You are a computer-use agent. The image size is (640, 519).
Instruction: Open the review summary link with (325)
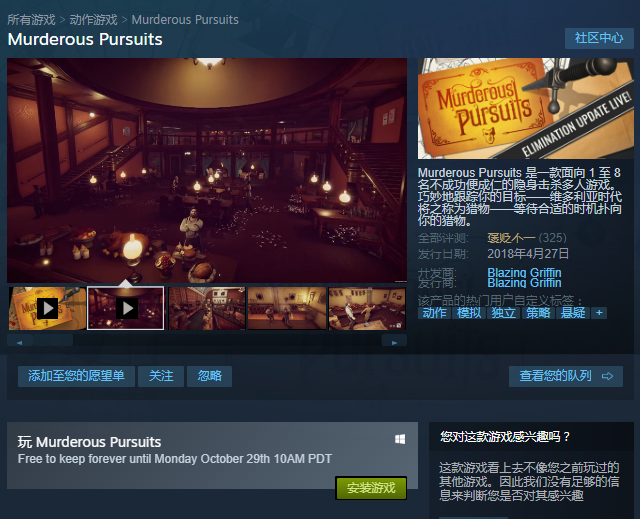point(527,238)
